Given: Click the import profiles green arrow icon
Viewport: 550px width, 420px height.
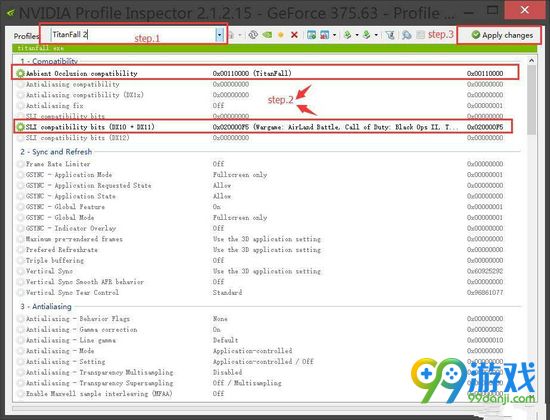Looking at the screenshot, I should [367, 35].
